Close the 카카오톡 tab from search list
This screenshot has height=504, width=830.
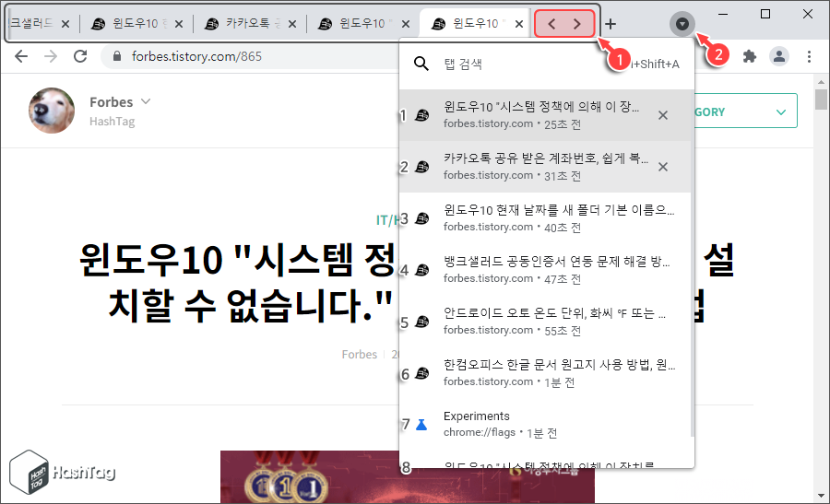pos(663,167)
